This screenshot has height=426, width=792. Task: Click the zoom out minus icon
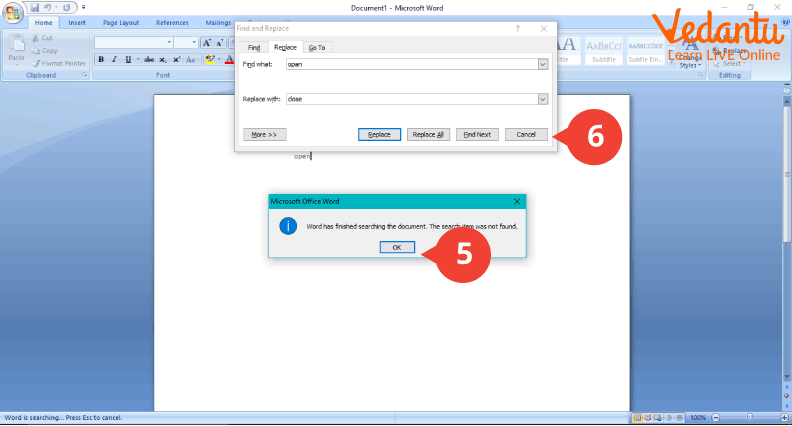(x=717, y=418)
